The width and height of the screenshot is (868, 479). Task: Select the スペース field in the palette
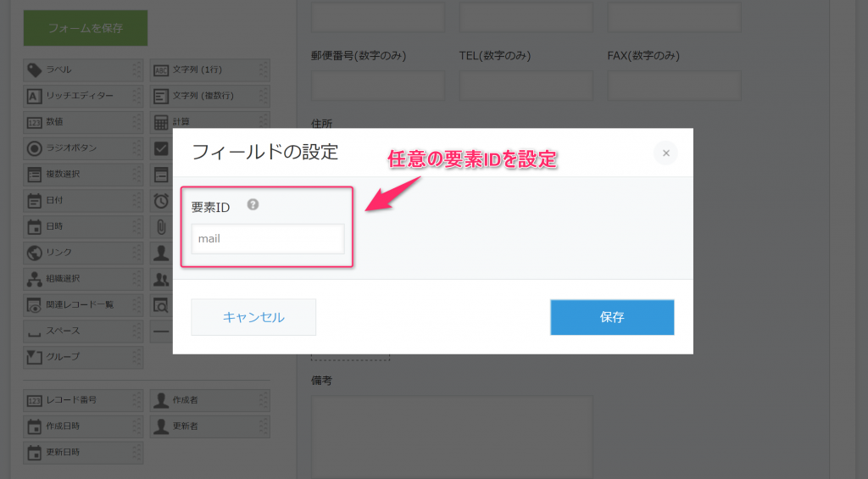point(83,331)
